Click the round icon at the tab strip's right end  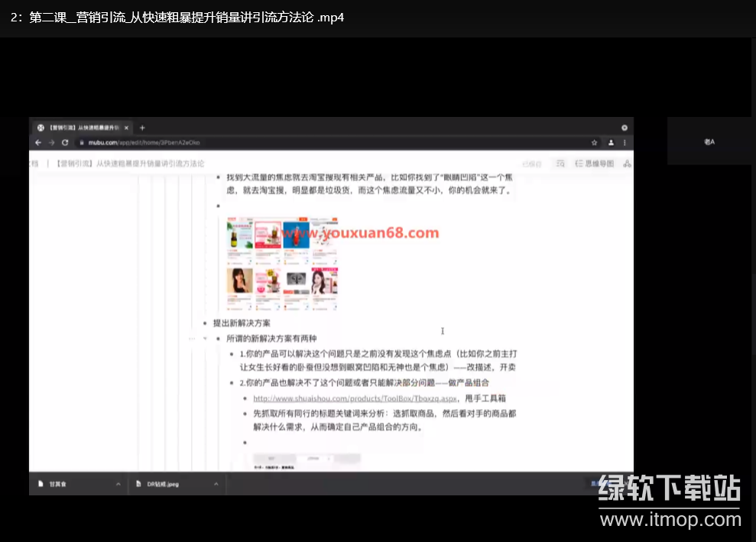[625, 128]
